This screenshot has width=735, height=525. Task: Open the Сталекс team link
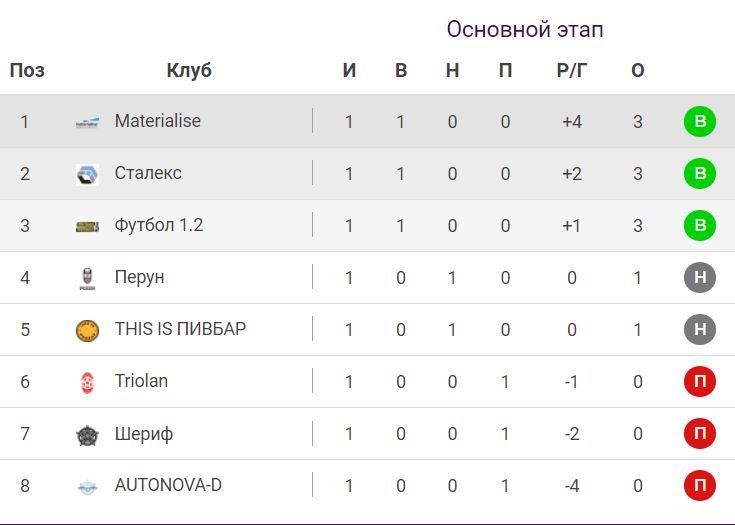(148, 173)
